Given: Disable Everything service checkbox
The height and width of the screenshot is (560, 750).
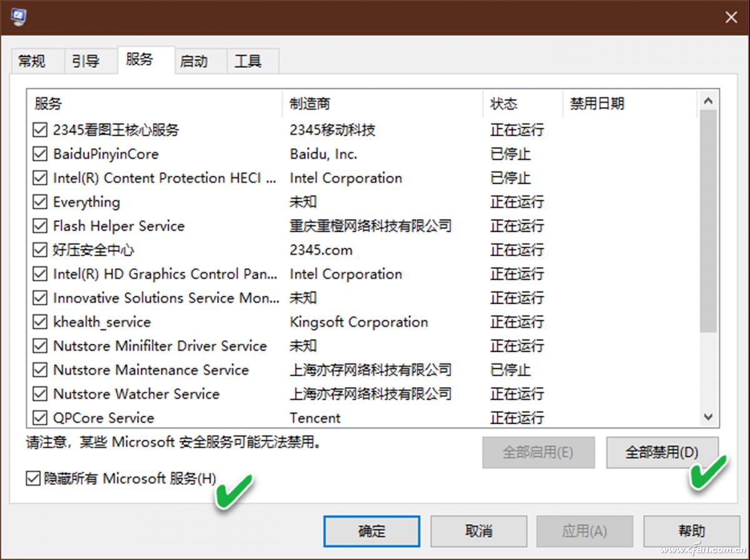Looking at the screenshot, I should (40, 202).
